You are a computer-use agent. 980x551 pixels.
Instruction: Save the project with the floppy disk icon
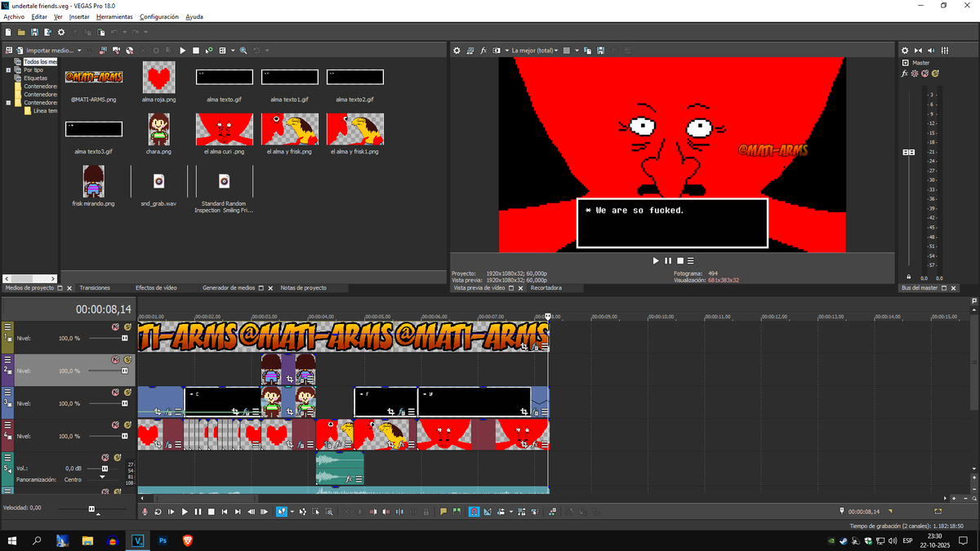coord(34,32)
